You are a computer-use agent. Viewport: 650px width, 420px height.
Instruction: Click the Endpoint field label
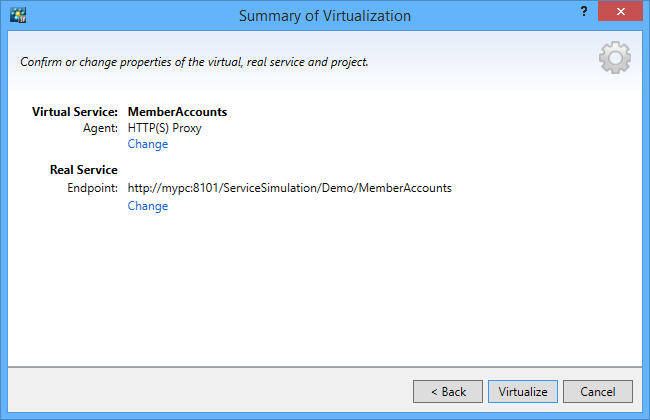(x=93, y=188)
